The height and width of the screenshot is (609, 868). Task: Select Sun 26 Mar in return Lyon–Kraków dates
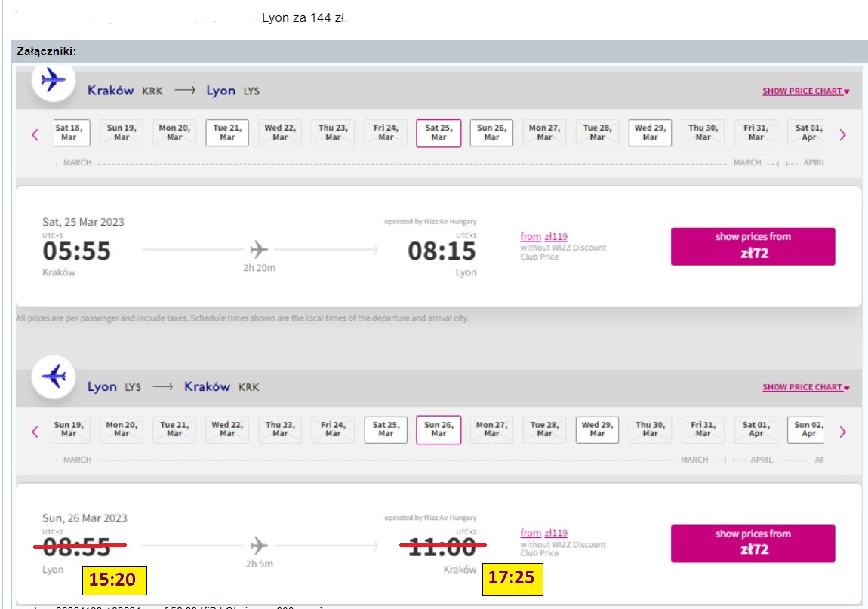pos(439,430)
